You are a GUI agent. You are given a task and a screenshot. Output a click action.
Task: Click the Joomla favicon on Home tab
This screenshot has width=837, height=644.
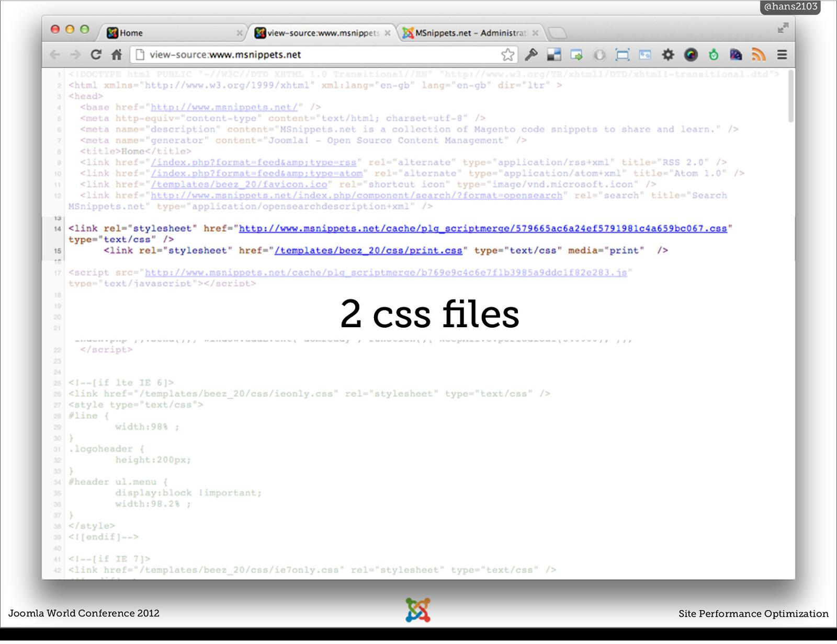click(x=112, y=33)
